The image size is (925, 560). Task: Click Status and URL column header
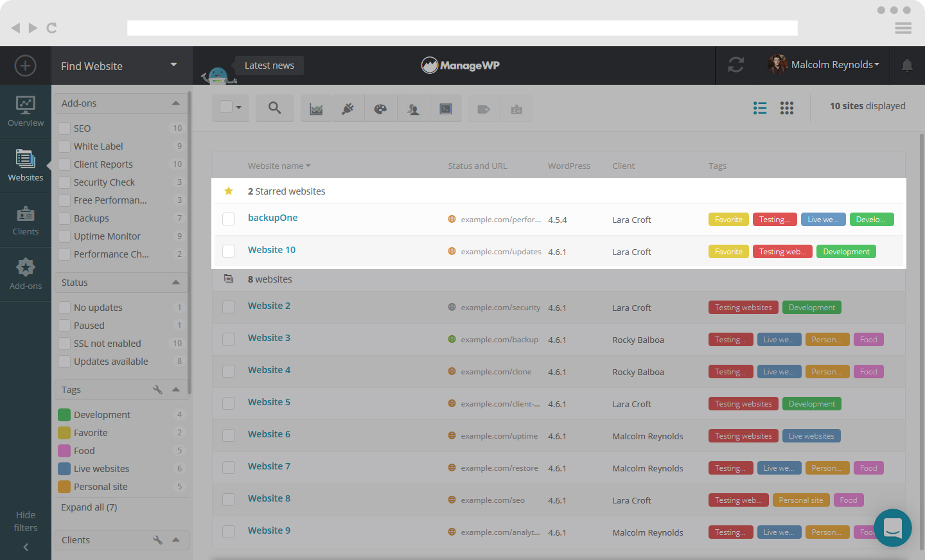click(477, 166)
